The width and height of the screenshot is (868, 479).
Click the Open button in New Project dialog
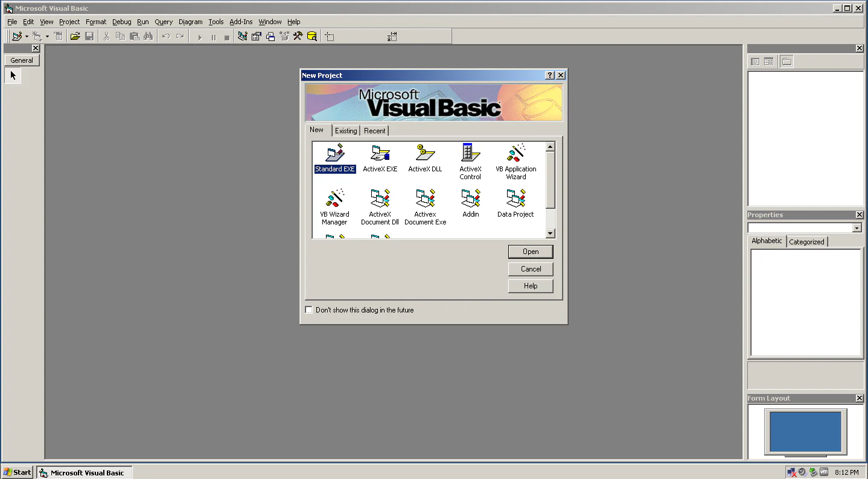(x=530, y=252)
